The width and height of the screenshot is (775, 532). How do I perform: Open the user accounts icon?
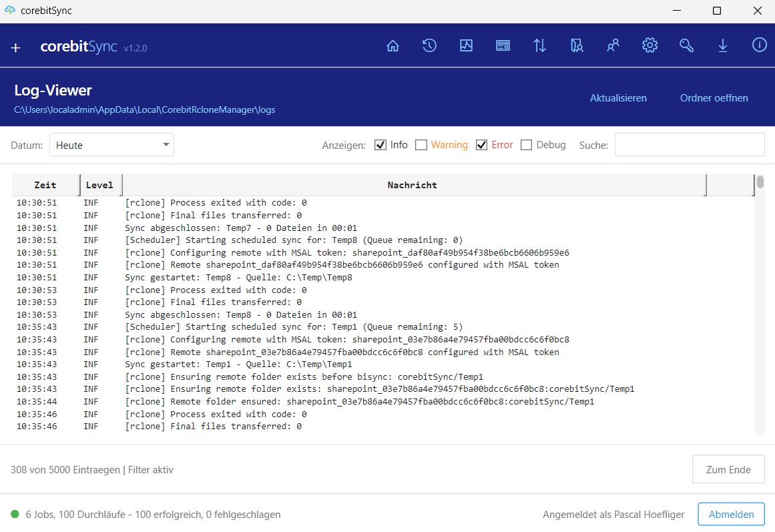click(x=613, y=45)
